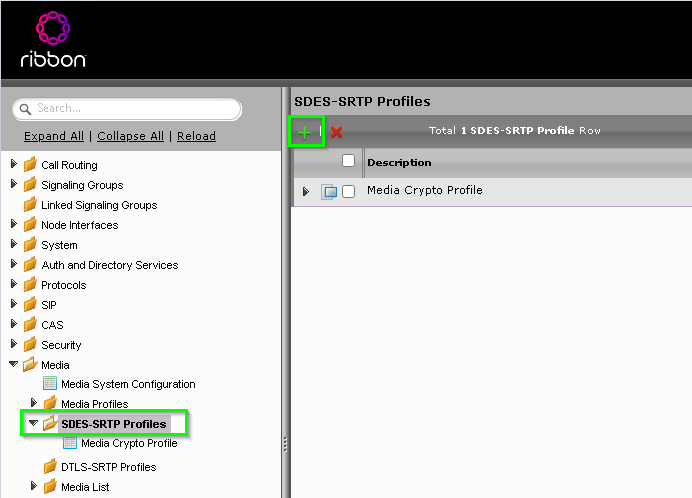The height and width of the screenshot is (498, 692).
Task: Add a new SDES-SRTP profile with green plus
Action: tap(305, 132)
